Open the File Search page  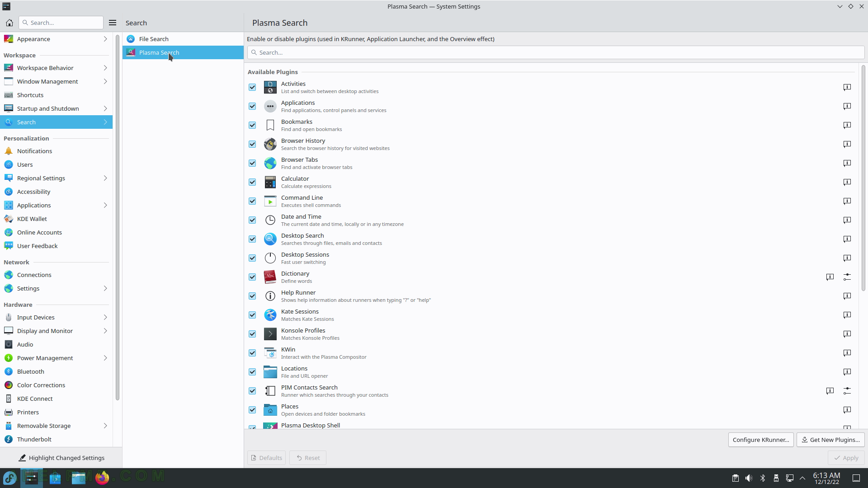coord(183,39)
